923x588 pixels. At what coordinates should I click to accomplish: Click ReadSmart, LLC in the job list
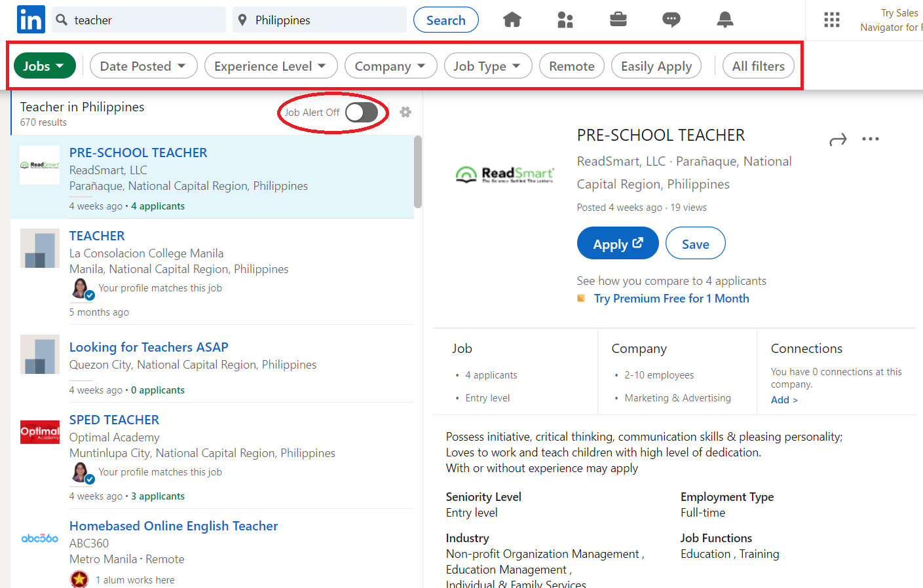click(108, 170)
